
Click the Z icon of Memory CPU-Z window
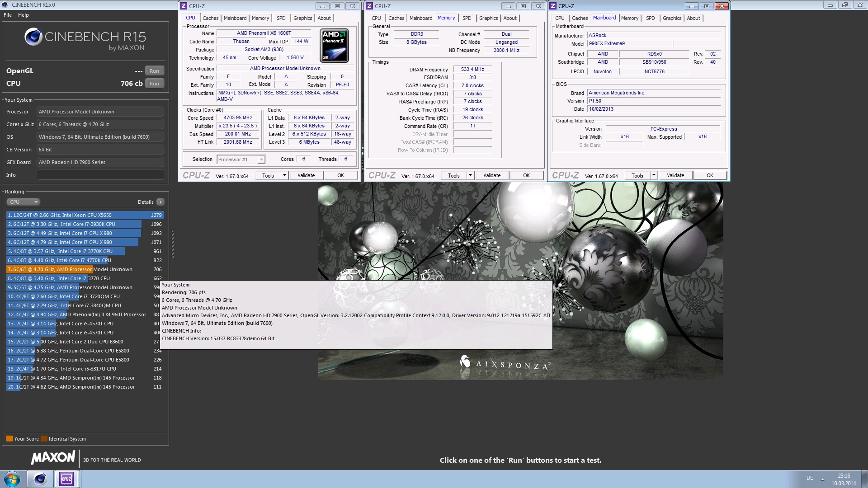(369, 6)
